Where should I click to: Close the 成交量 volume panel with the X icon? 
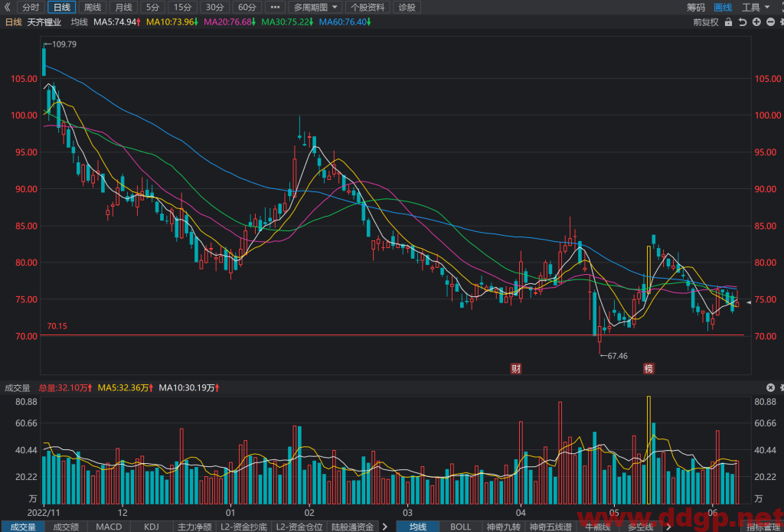pos(770,387)
